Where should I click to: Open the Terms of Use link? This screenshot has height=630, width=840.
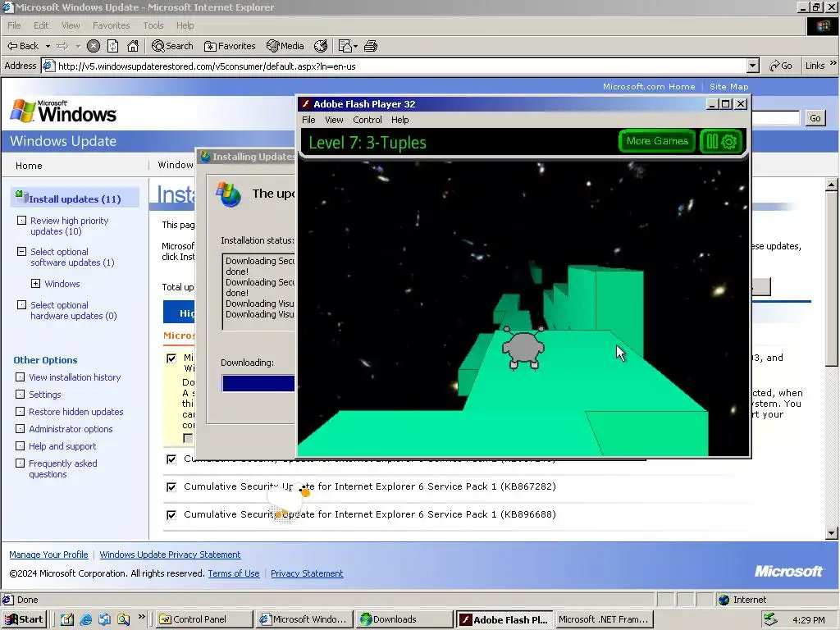click(x=234, y=573)
